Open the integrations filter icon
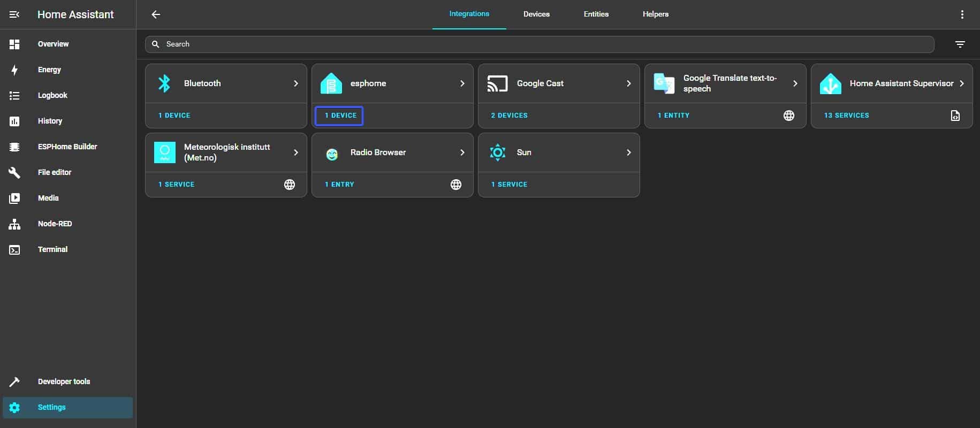 [x=960, y=44]
